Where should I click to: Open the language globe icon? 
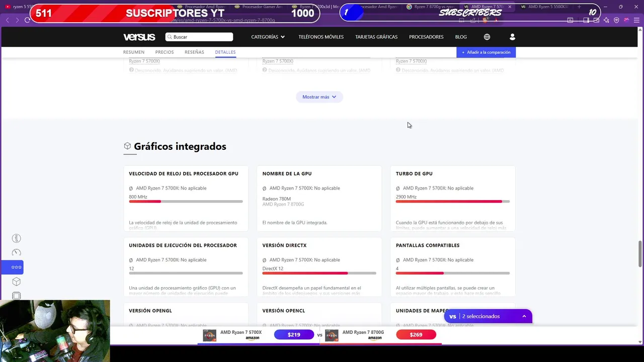487,37
